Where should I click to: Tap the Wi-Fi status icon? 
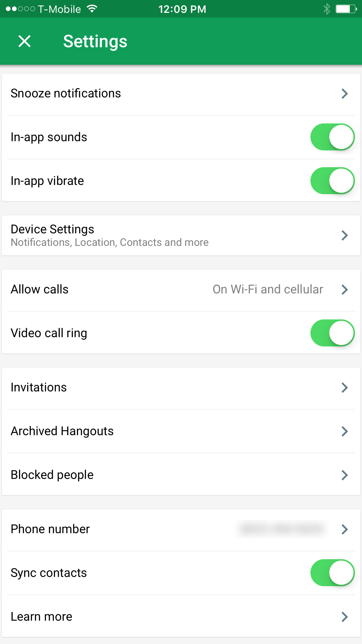(x=92, y=9)
